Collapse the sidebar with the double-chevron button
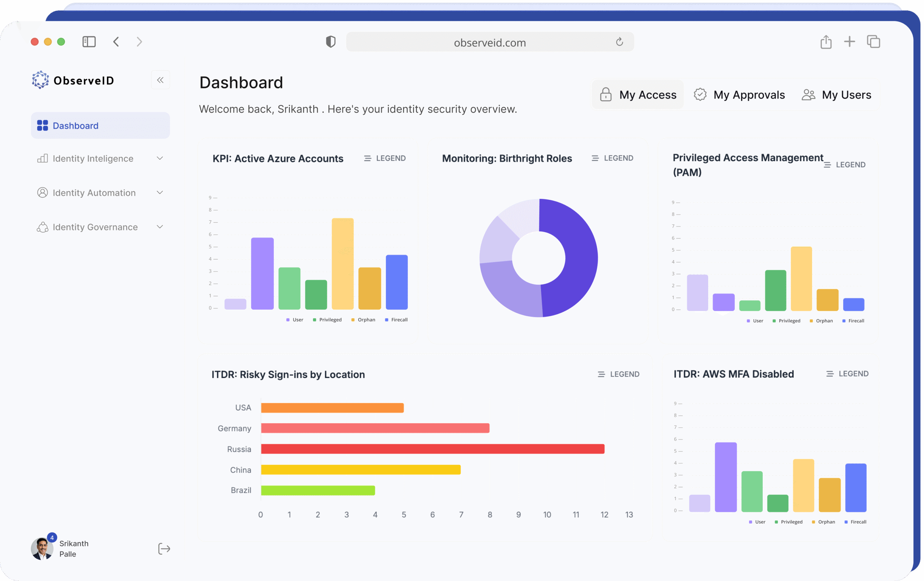 (160, 80)
